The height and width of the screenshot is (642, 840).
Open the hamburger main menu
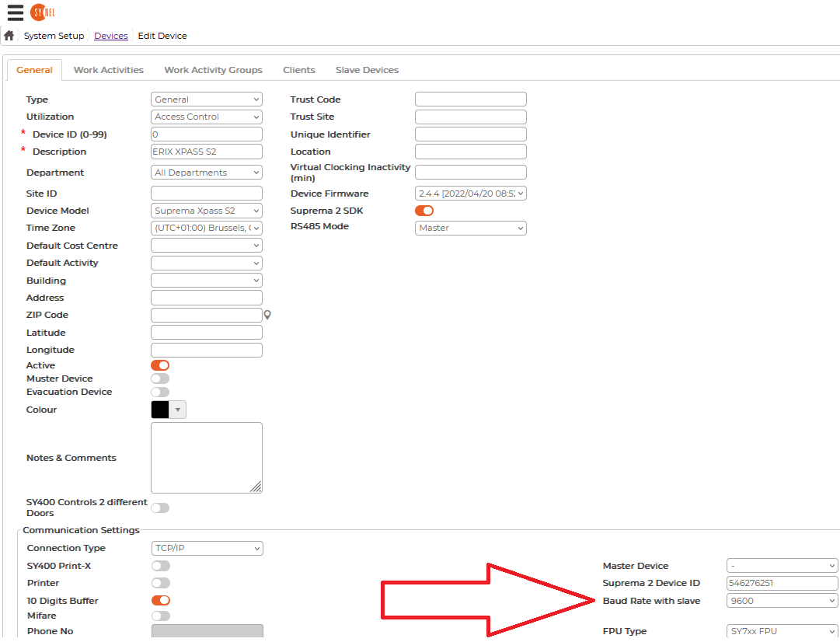(x=16, y=12)
